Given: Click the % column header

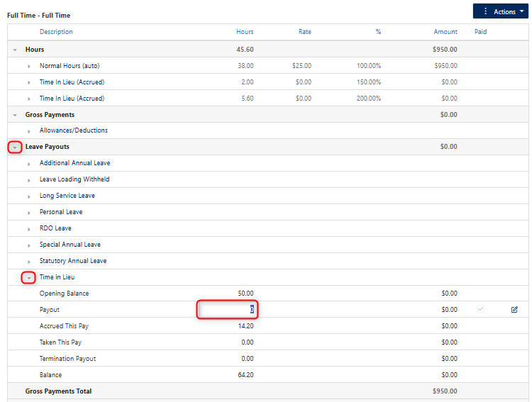Looking at the screenshot, I should pos(378,31).
